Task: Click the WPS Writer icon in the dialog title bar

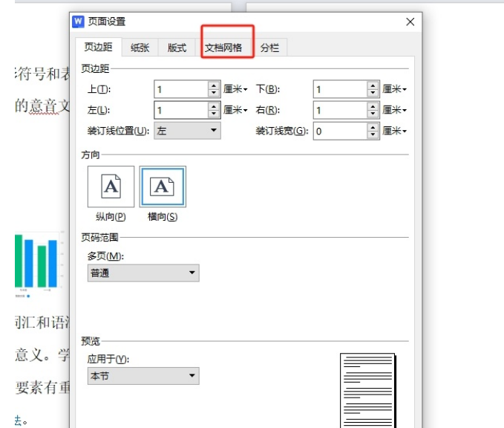Action: [x=78, y=22]
